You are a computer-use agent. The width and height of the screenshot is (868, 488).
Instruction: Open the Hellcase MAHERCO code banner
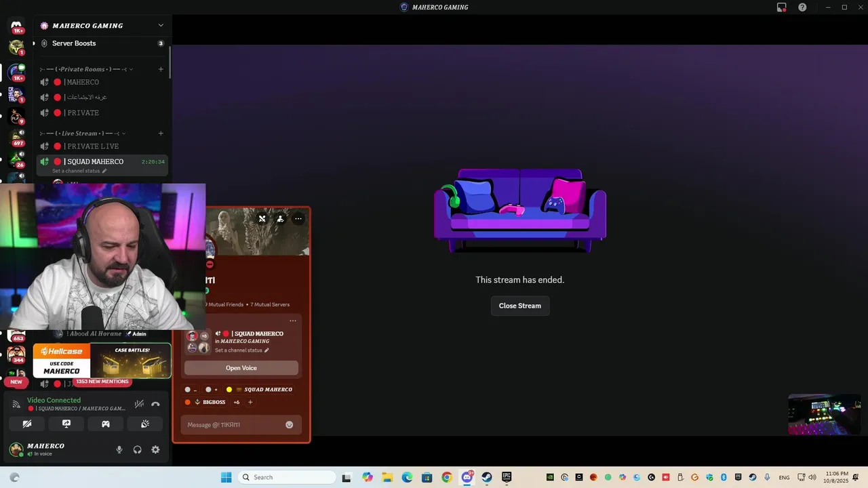click(x=102, y=361)
